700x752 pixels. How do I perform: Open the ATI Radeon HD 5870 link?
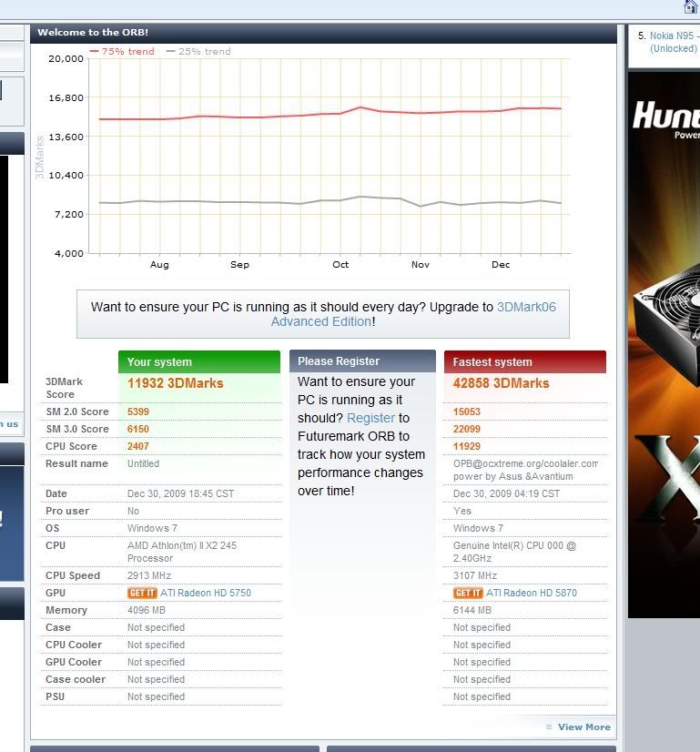(532, 594)
